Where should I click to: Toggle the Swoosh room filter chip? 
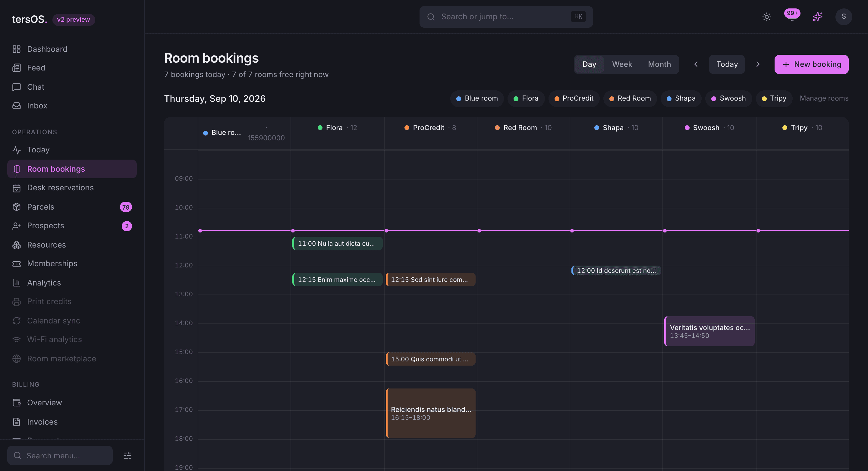pyautogui.click(x=728, y=99)
